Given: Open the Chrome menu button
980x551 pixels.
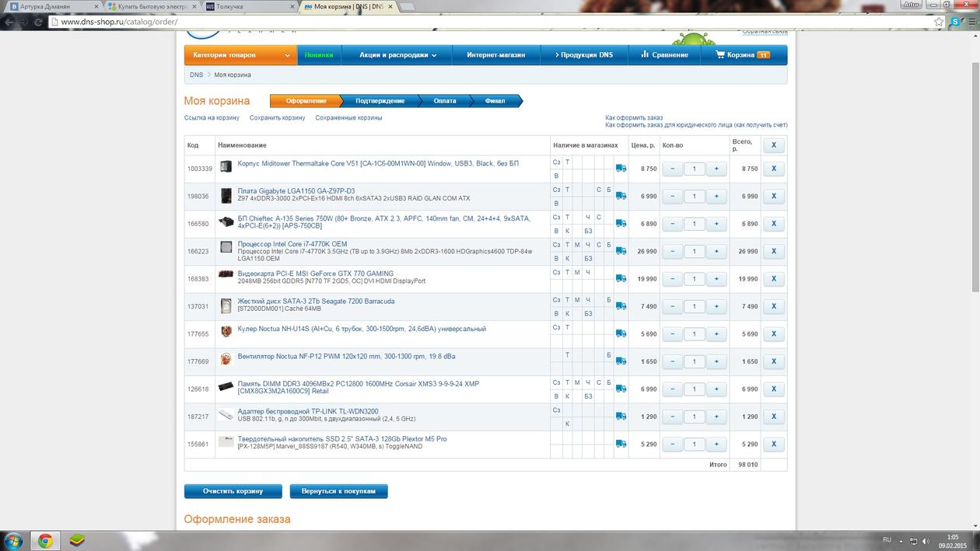Looking at the screenshot, I should tap(971, 22).
